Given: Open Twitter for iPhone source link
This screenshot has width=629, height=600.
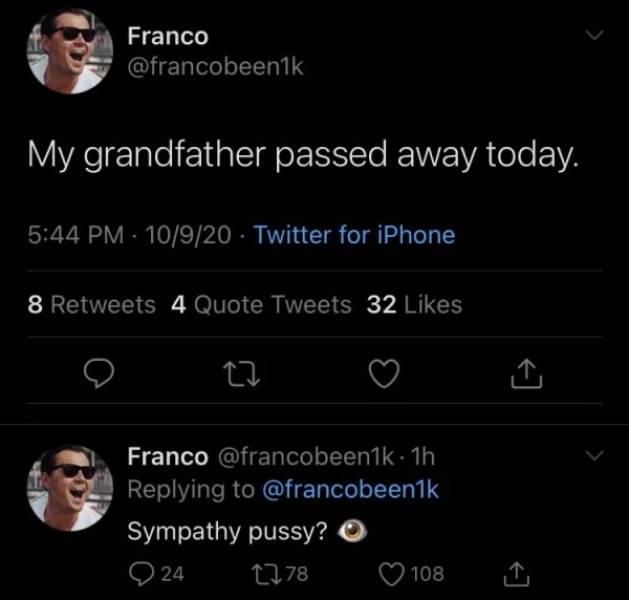Looking at the screenshot, I should click(354, 236).
